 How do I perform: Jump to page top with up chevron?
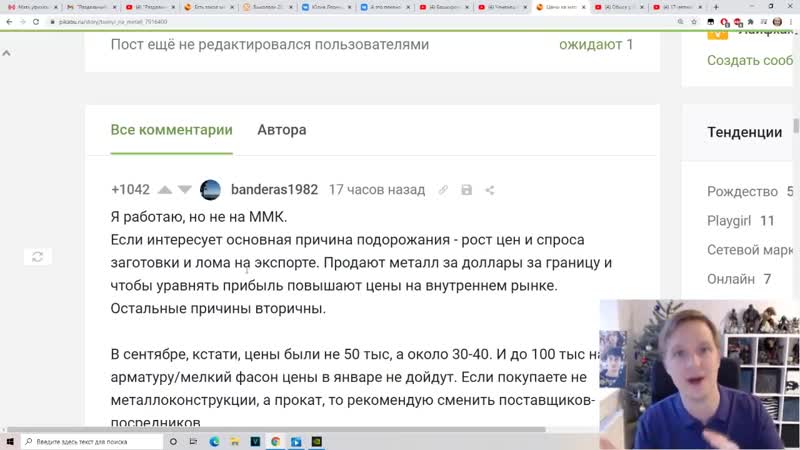coord(7,53)
